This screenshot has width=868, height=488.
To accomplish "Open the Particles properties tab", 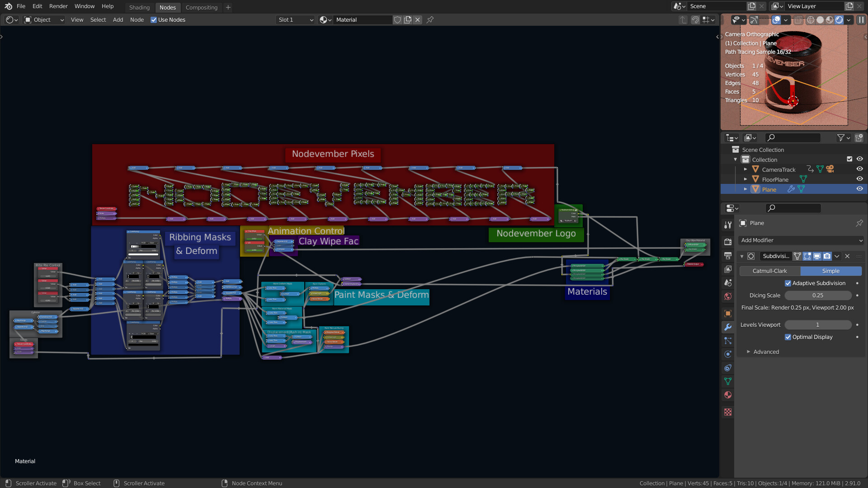I will pos(728,341).
